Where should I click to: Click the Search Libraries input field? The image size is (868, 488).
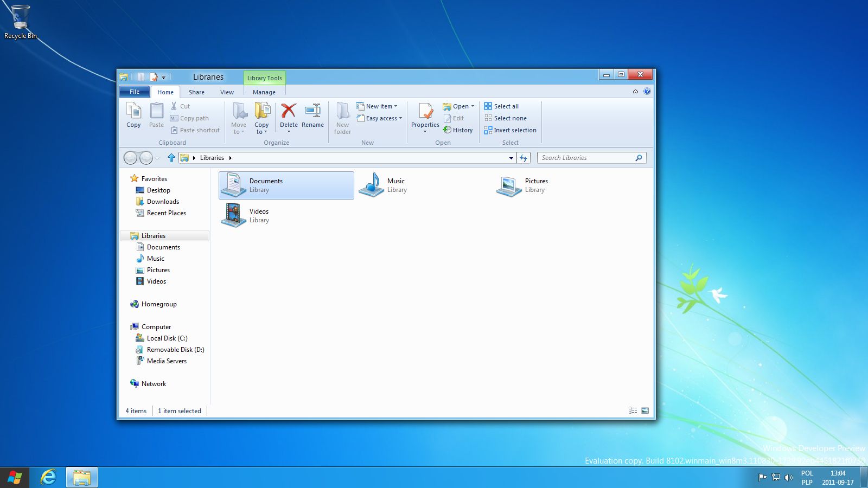coord(586,158)
